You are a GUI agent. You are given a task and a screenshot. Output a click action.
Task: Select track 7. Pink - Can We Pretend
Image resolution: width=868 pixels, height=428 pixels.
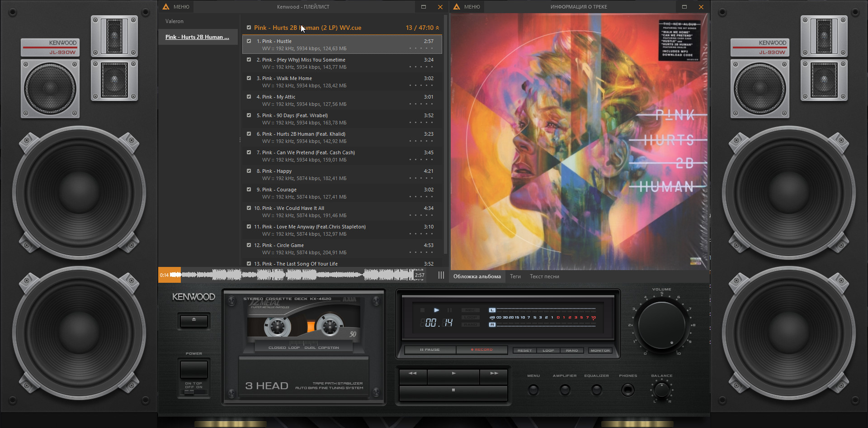342,156
